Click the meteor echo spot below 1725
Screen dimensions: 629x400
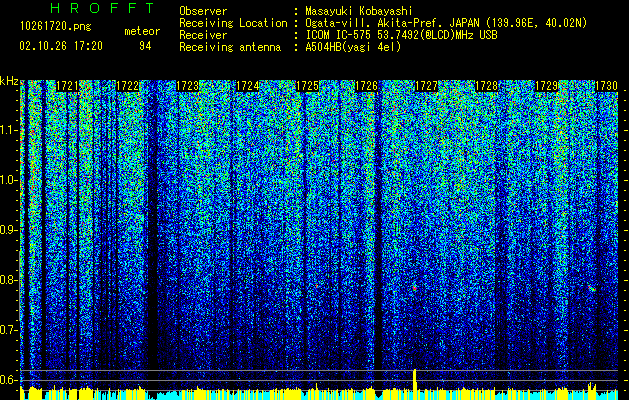317,286
